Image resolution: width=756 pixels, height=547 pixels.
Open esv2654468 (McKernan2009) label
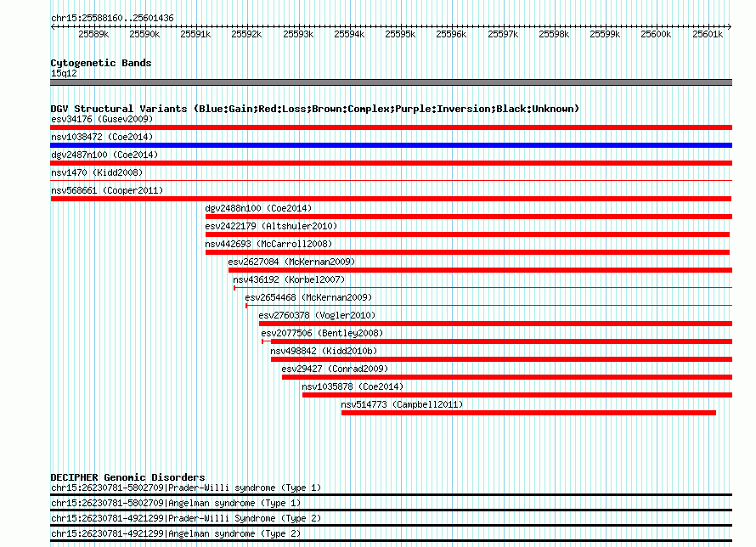click(x=308, y=297)
